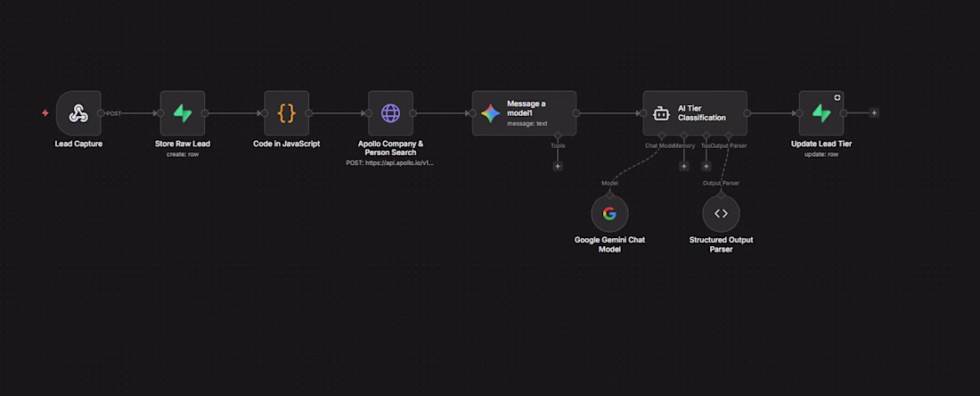Click the input port of Code in JavaScript
The width and height of the screenshot is (980, 396).
[x=265, y=113]
